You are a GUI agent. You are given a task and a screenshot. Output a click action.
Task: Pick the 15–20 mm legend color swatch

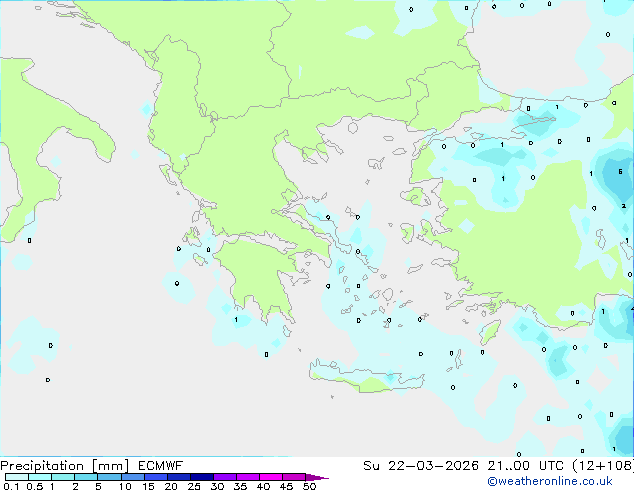[x=156, y=477]
